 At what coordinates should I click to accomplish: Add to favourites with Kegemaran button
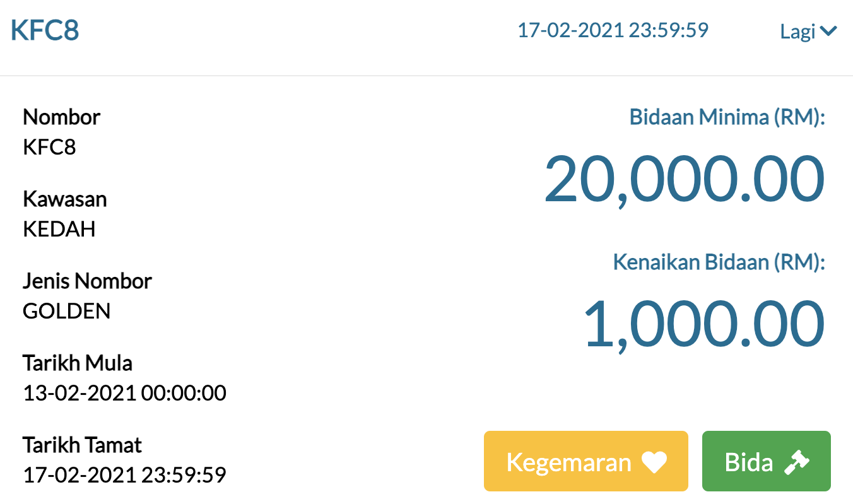[x=585, y=461]
